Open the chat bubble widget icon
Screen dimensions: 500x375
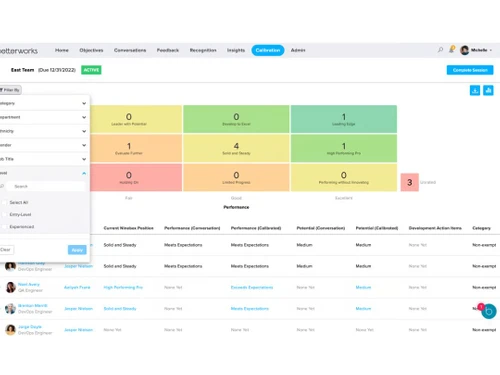(x=489, y=311)
